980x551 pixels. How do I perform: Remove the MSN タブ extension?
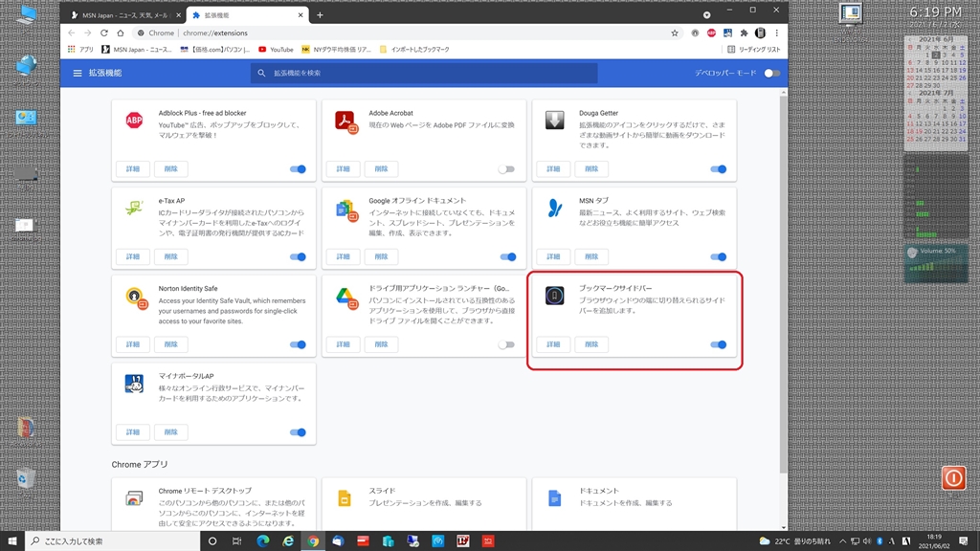(x=591, y=256)
